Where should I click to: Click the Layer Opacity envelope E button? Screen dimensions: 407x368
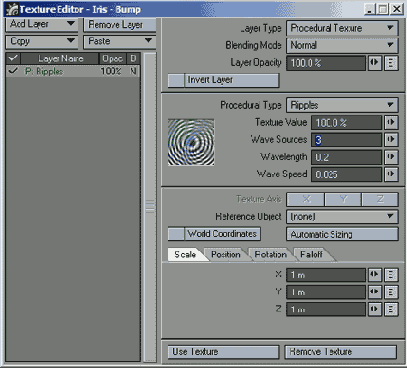click(x=391, y=63)
